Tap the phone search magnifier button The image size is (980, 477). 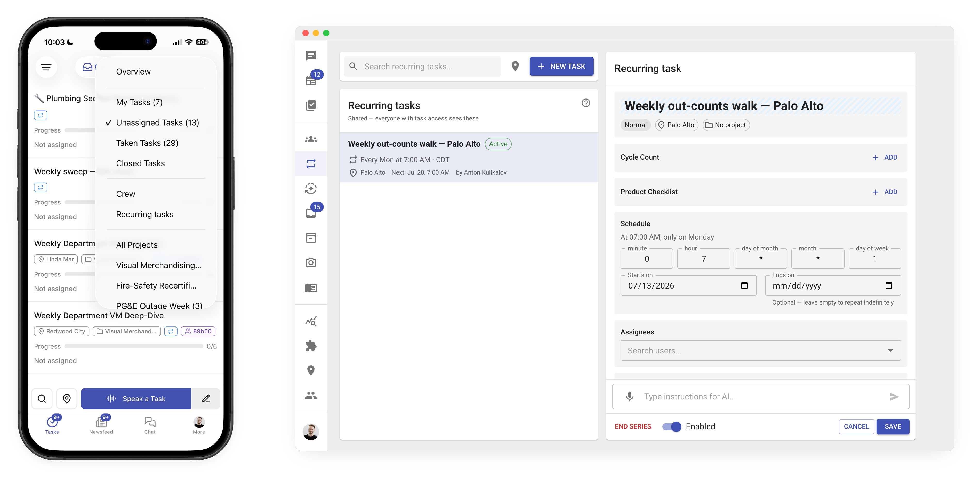click(42, 399)
